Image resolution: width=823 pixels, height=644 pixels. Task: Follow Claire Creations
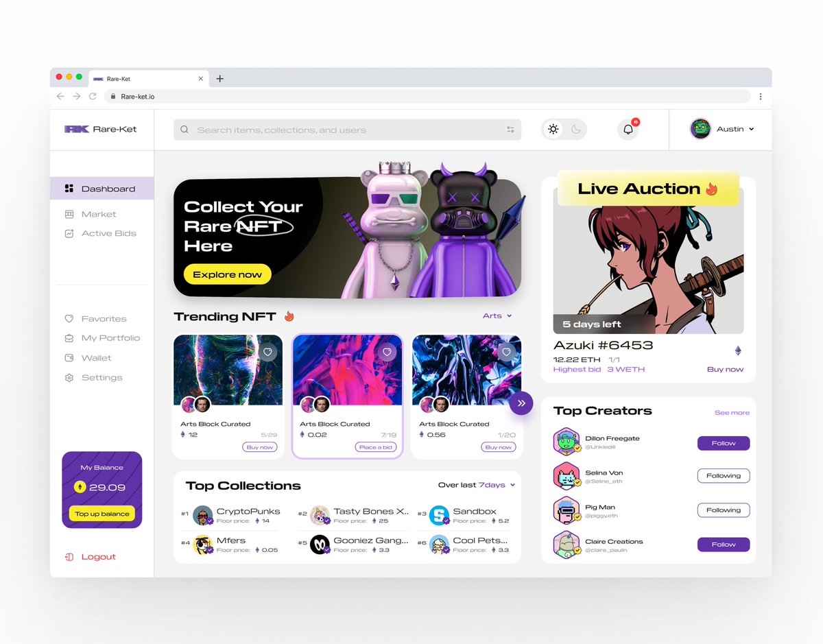coord(724,545)
